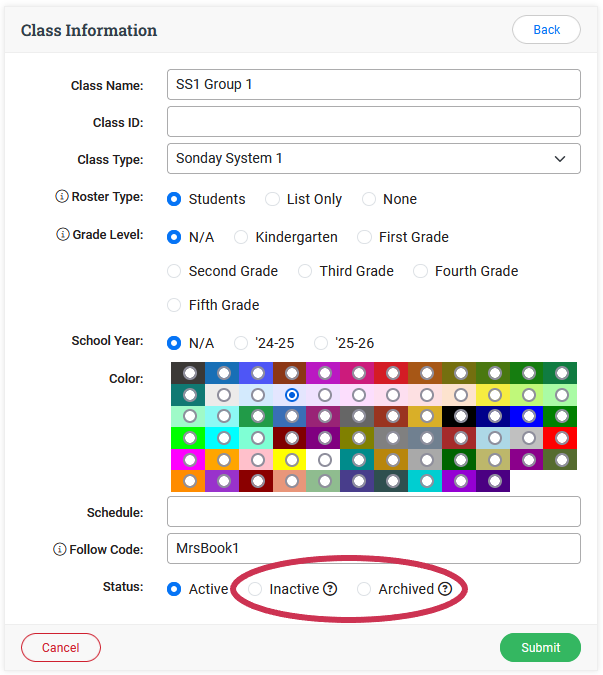Click the green Submit button
This screenshot has width=603, height=675.
point(540,647)
